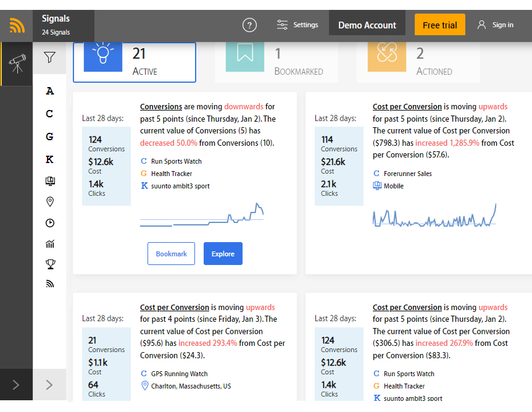
Task: Select the 'K' keyword filter icon
Action: 49,159
